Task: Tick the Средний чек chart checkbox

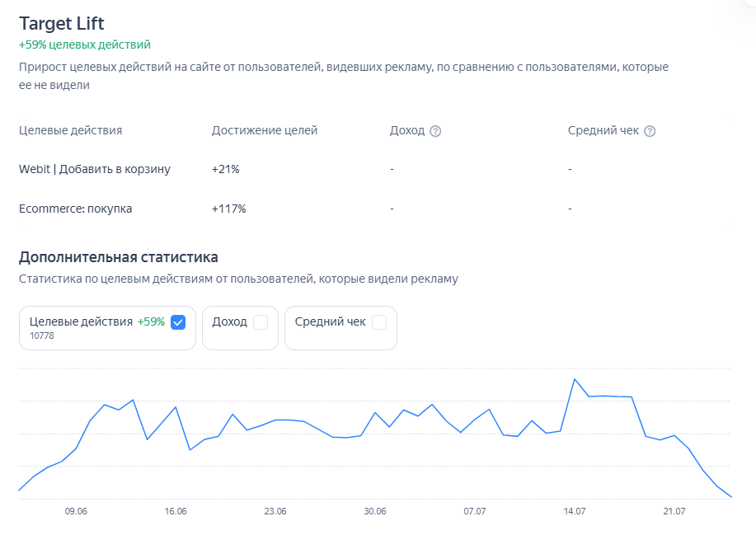Action: (x=379, y=322)
